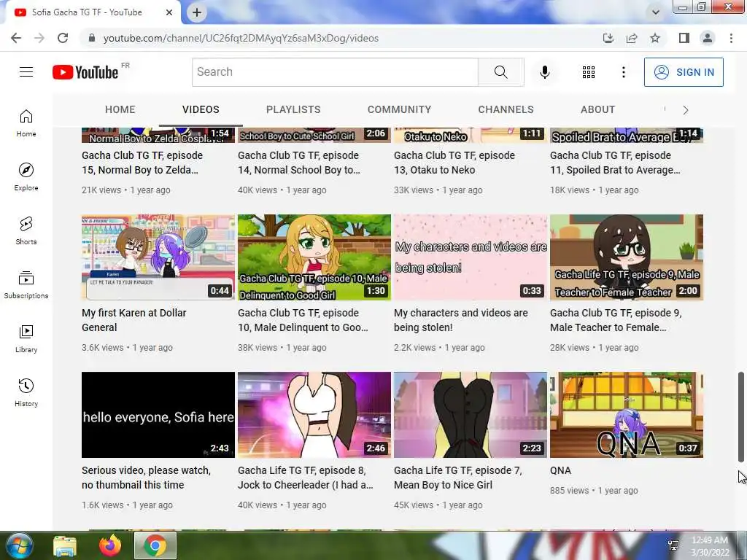Open episode 11 Spoiled Brat title link
The image size is (747, 560).
(615, 163)
